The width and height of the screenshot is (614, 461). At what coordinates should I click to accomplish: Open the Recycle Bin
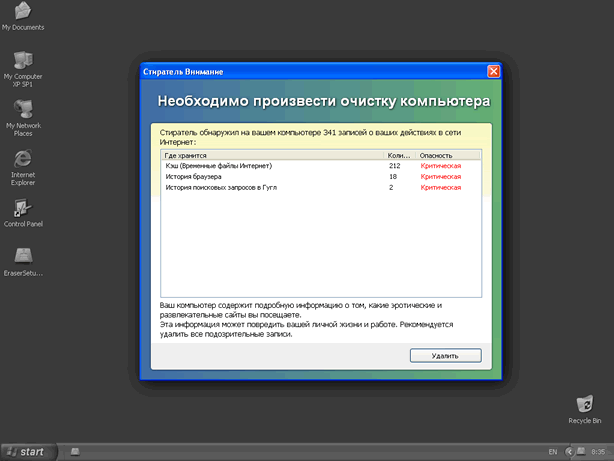(x=584, y=403)
